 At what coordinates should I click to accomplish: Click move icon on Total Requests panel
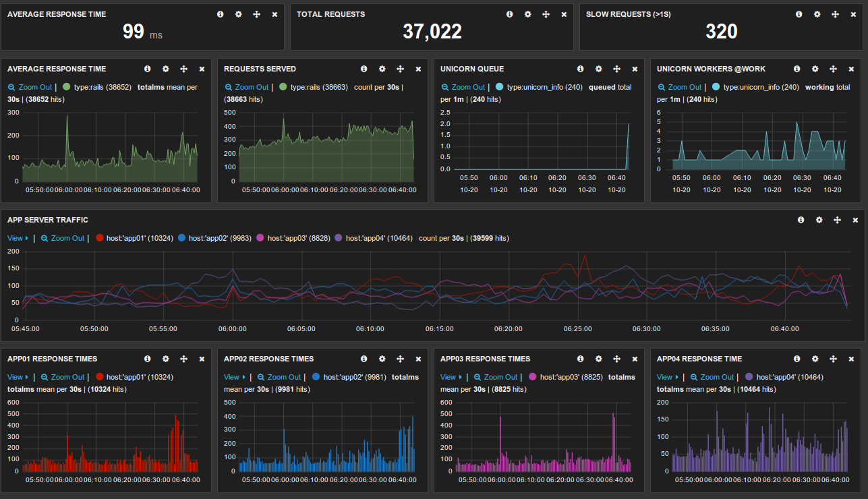(x=546, y=14)
